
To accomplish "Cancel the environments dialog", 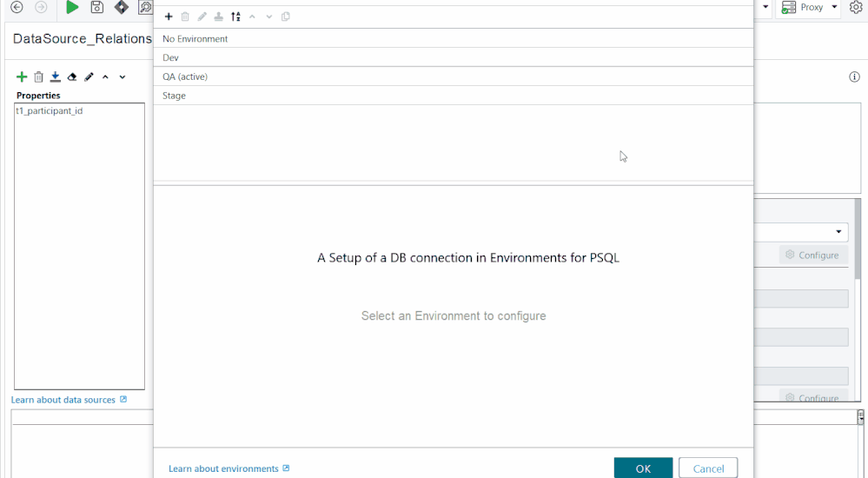I will pos(708,468).
